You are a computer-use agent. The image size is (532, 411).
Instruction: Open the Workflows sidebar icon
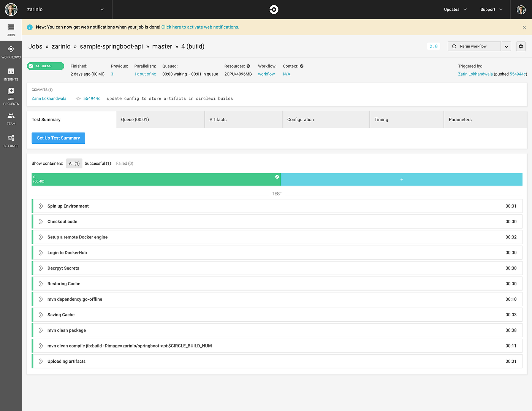click(x=11, y=52)
